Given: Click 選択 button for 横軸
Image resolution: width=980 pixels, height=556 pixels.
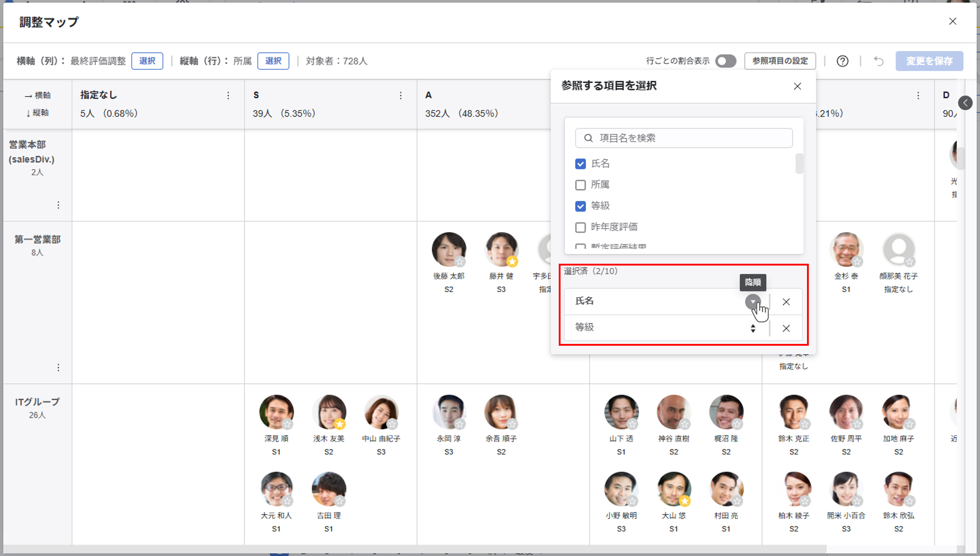Looking at the screenshot, I should coord(147,61).
